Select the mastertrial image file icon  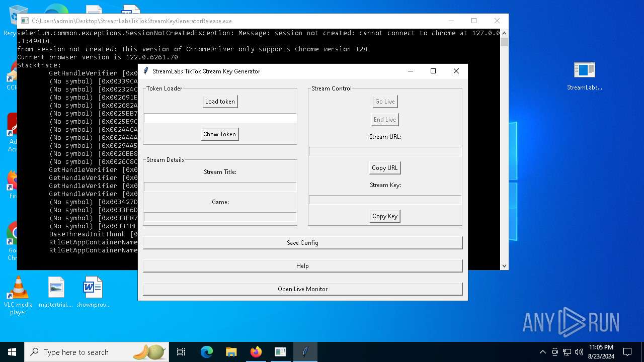(x=56, y=292)
